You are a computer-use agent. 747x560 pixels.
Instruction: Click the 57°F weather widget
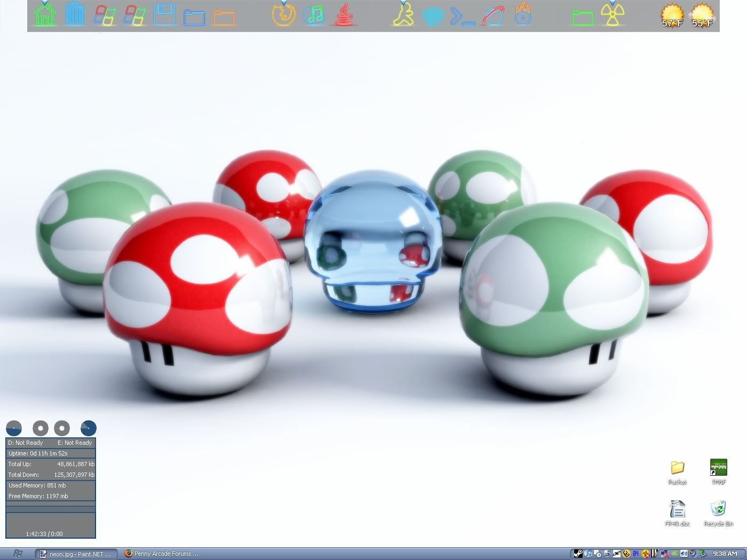[672, 16]
